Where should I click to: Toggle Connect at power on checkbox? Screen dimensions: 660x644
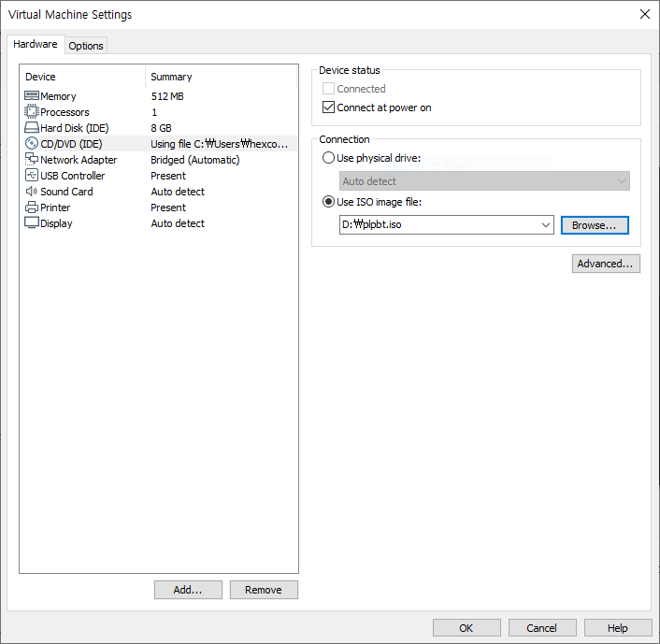click(328, 107)
